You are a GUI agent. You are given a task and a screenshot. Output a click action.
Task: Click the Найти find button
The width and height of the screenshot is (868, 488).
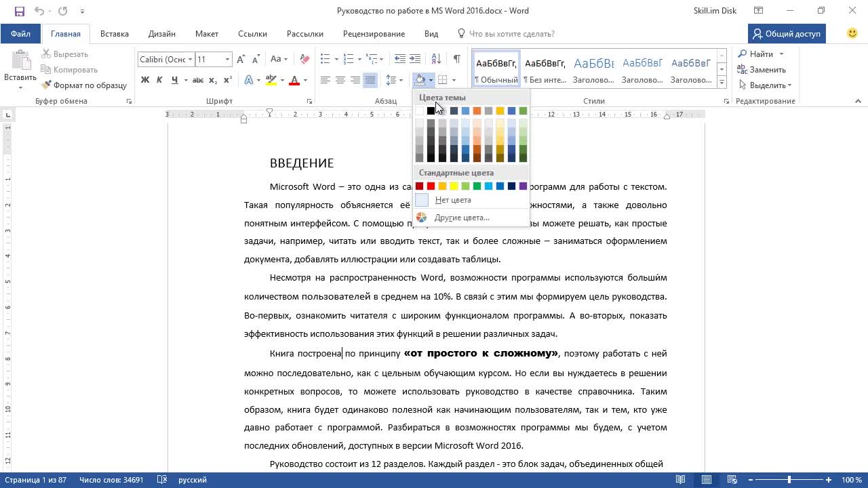(x=761, y=54)
